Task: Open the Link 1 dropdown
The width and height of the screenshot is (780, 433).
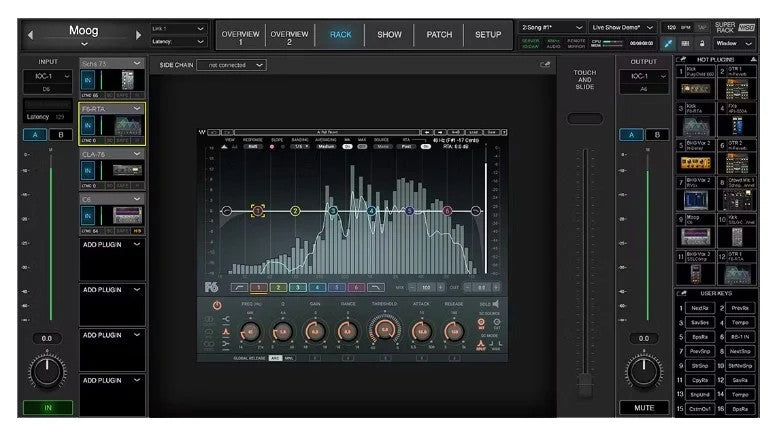Action: pyautogui.click(x=178, y=29)
